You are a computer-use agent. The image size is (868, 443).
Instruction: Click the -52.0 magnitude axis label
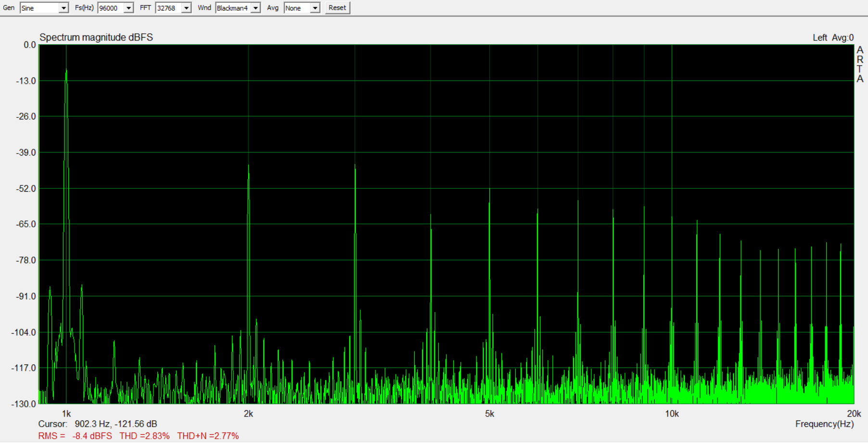click(x=26, y=189)
